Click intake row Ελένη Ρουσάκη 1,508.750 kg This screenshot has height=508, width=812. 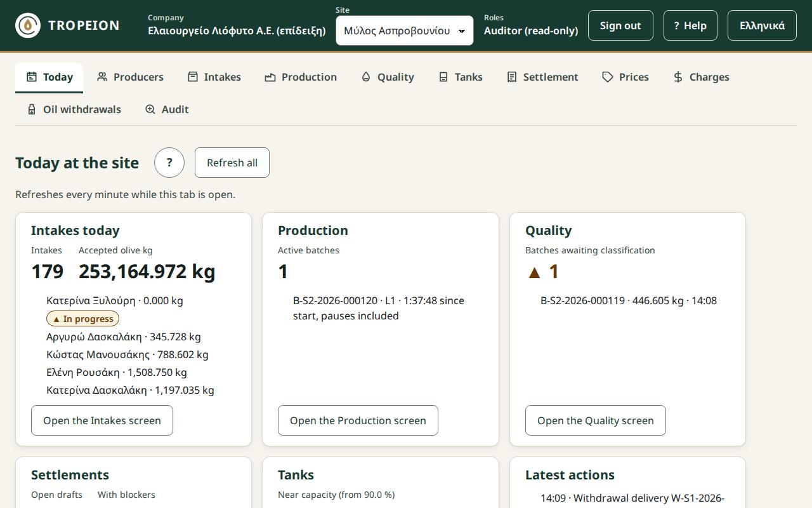tap(117, 372)
